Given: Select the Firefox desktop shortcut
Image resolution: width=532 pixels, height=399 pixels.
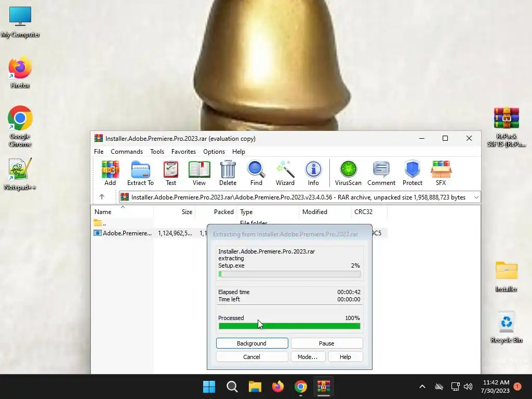Looking at the screenshot, I should point(20,72).
